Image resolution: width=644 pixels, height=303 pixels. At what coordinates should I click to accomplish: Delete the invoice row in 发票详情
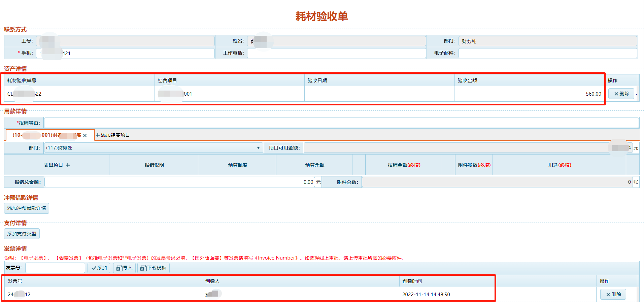click(x=613, y=294)
